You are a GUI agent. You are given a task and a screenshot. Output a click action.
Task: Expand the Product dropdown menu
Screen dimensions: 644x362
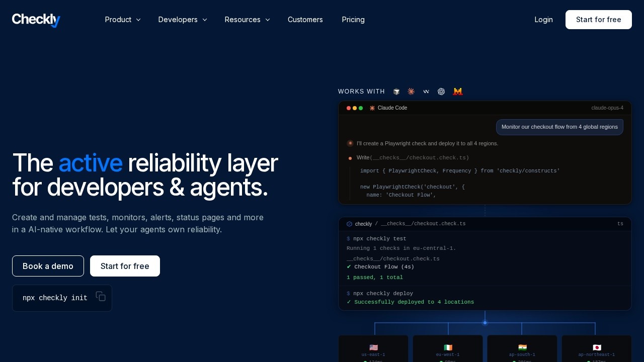pos(123,20)
